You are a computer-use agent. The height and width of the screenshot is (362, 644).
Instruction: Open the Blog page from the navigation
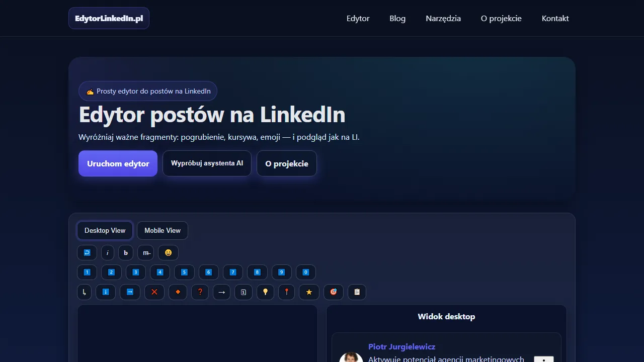click(397, 18)
